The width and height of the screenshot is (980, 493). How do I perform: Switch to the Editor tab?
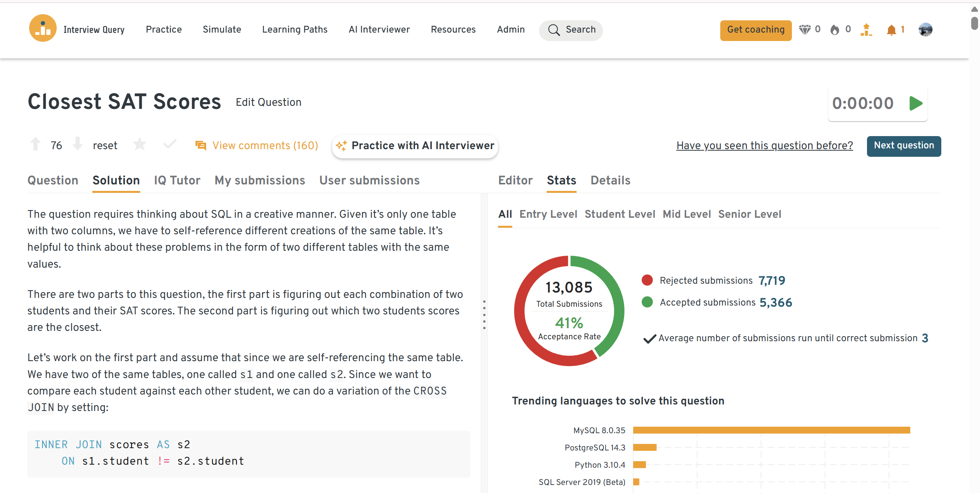(x=515, y=180)
